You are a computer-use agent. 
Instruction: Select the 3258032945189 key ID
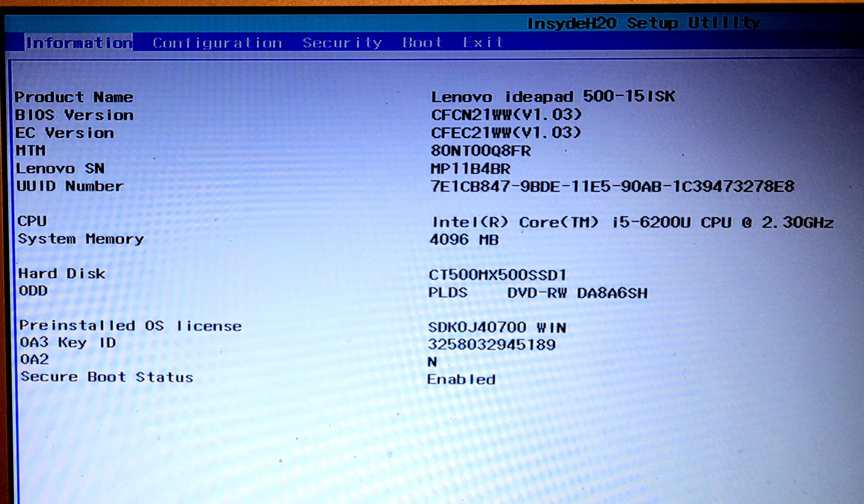tap(492, 344)
